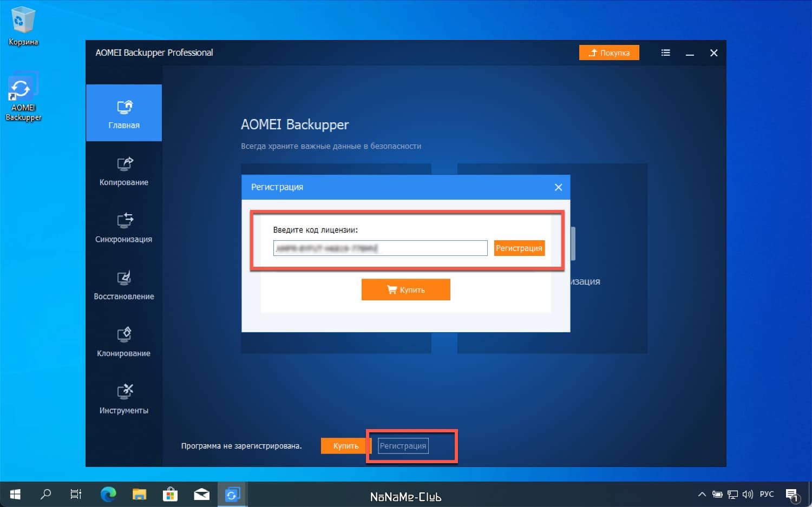Open the Синхронизация sync section
The width and height of the screenshot is (812, 507).
pos(124,227)
